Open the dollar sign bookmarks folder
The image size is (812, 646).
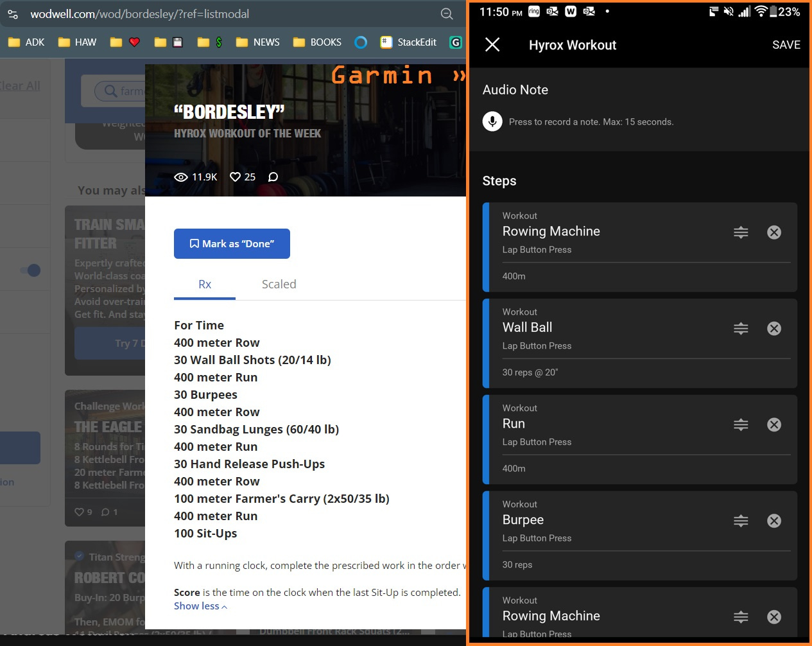click(210, 42)
